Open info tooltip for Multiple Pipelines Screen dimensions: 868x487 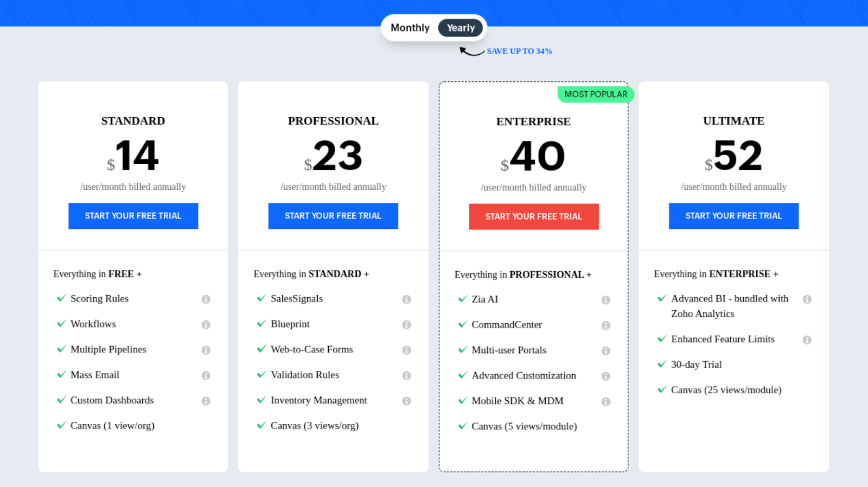[x=206, y=350]
